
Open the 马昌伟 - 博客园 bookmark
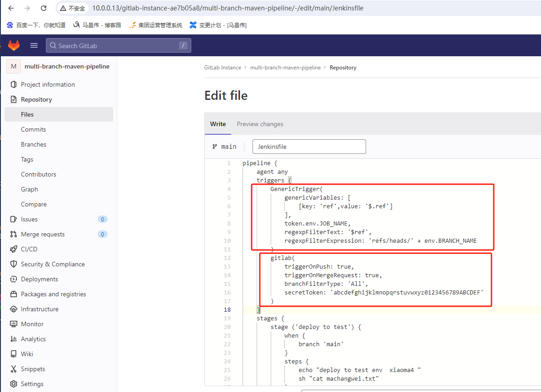click(97, 25)
